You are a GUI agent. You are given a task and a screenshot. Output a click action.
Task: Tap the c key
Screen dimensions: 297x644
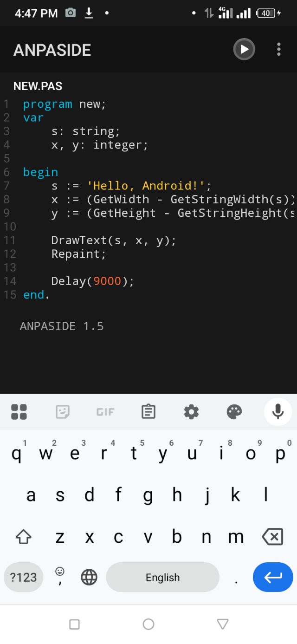point(118,537)
